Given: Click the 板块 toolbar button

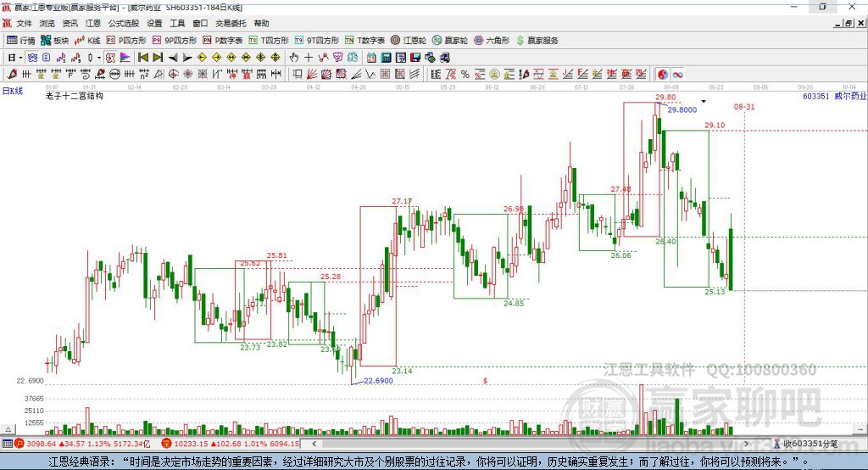Looking at the screenshot, I should coord(55,41).
